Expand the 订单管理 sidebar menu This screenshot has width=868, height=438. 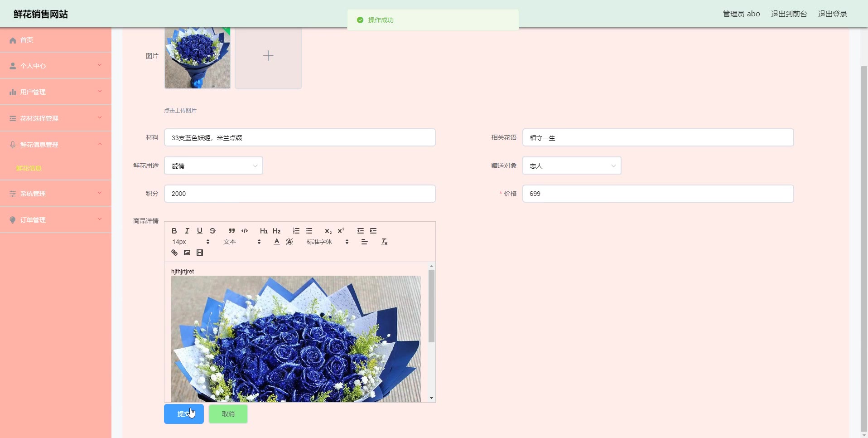coord(56,220)
